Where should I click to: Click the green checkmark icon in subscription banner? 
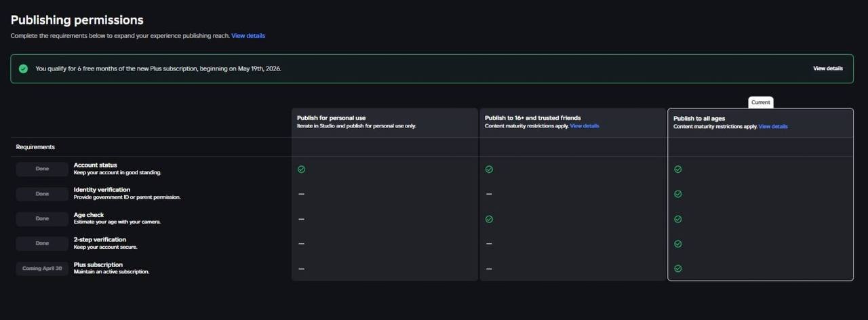point(23,68)
